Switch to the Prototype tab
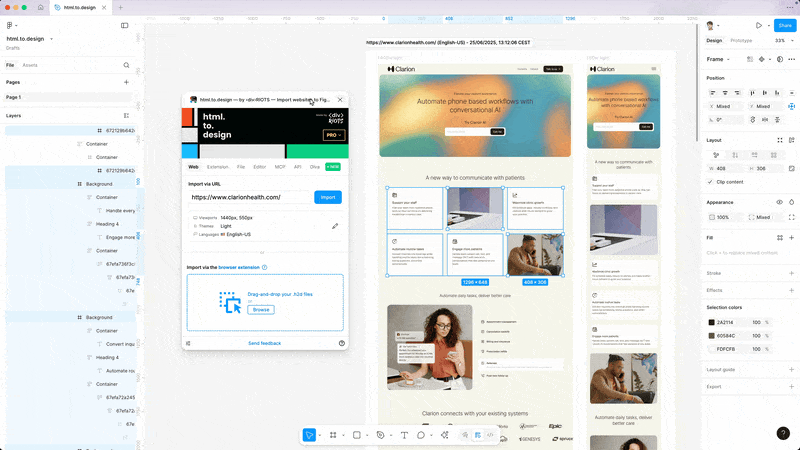This screenshot has height=450, width=800. click(741, 40)
